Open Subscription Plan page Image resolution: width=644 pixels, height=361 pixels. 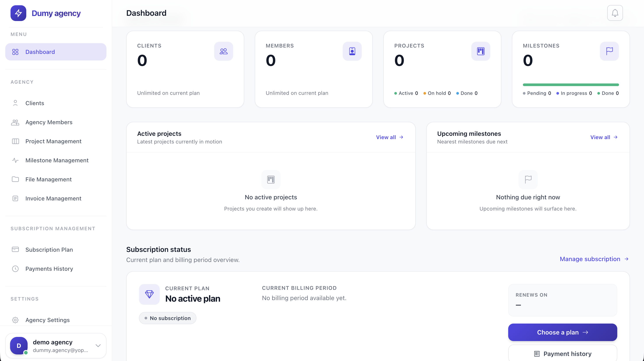coord(56,250)
